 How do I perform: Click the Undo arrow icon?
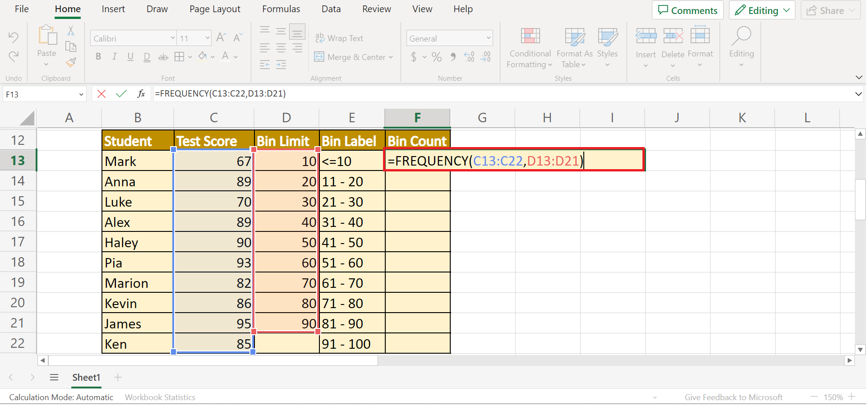pyautogui.click(x=14, y=37)
